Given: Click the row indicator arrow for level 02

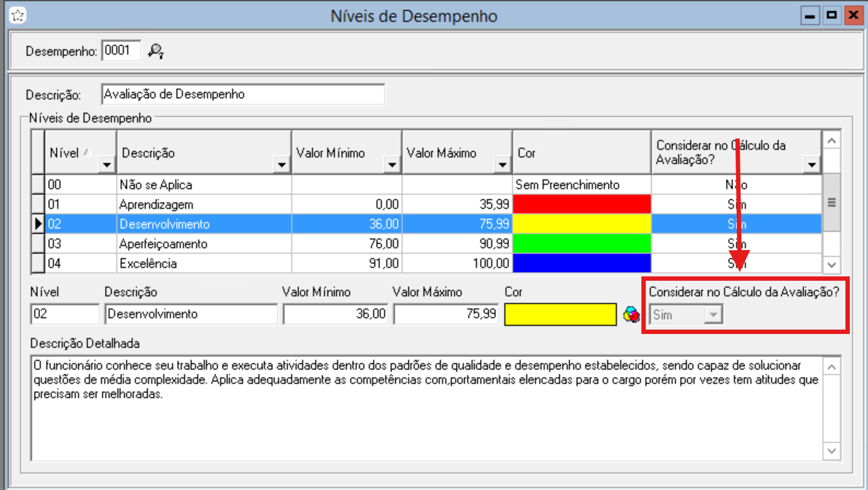Looking at the screenshot, I should click(38, 224).
